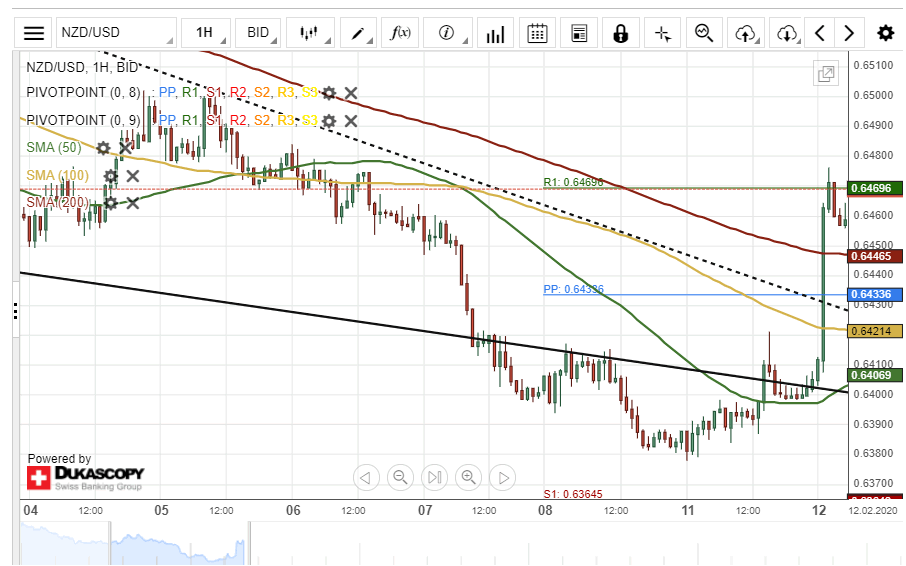Click the '08' date axis label

pyautogui.click(x=545, y=511)
